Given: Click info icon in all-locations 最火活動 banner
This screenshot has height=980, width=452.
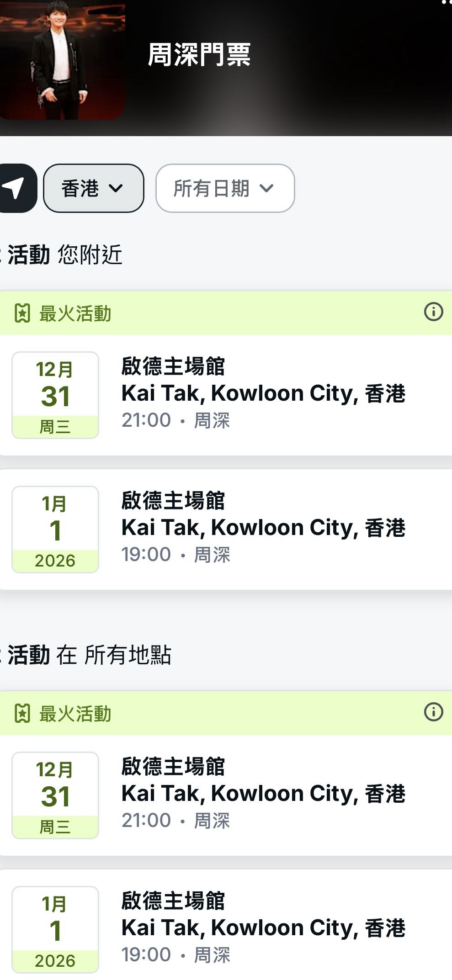Looking at the screenshot, I should point(433,712).
